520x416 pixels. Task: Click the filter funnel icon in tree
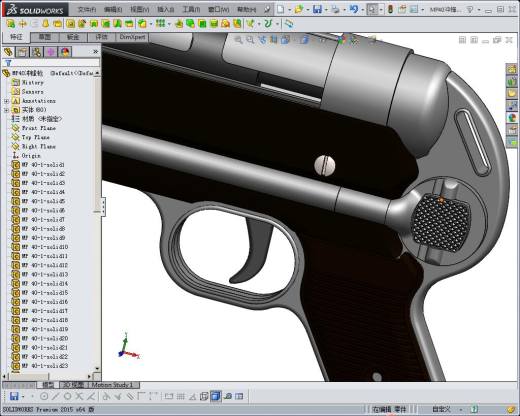[8, 63]
